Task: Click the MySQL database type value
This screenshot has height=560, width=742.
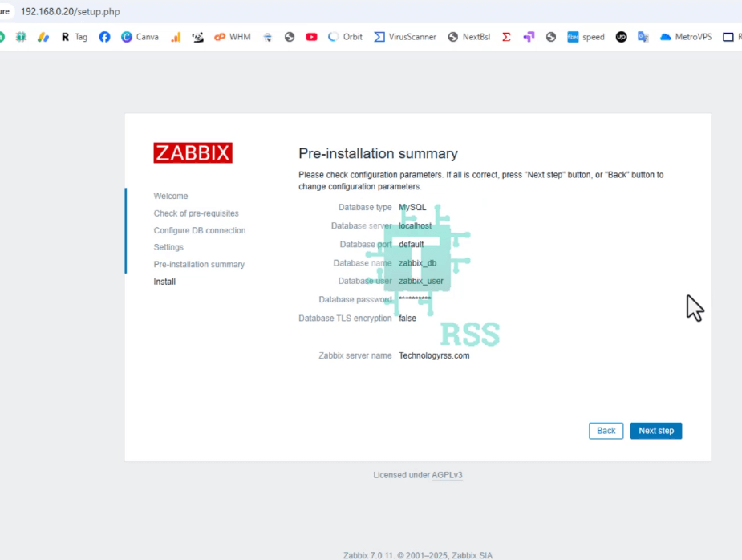Action: pyautogui.click(x=412, y=207)
